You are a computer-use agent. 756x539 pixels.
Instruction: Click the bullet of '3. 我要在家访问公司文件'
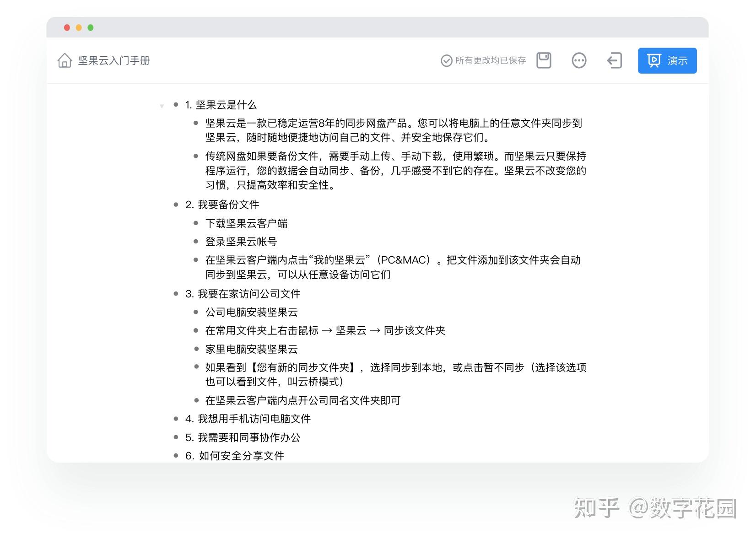(x=175, y=293)
